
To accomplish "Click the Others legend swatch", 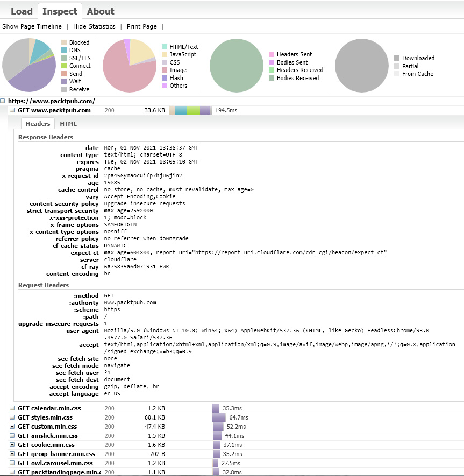I will click(165, 86).
